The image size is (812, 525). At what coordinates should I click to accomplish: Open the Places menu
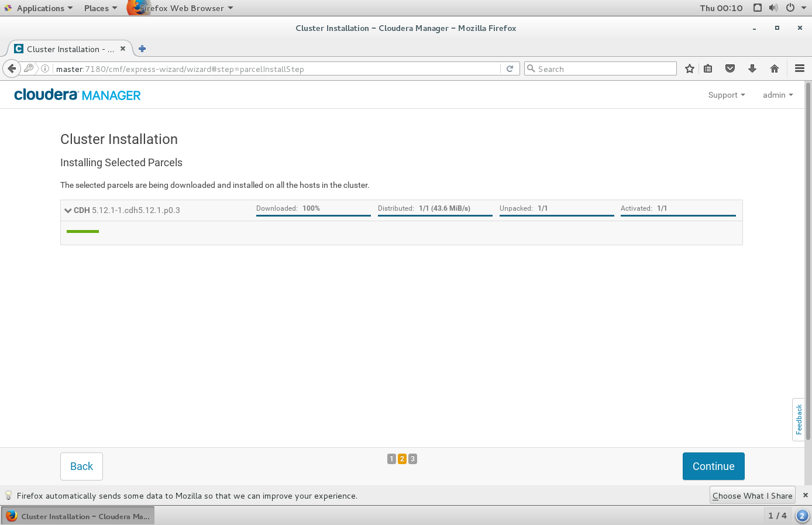point(101,8)
